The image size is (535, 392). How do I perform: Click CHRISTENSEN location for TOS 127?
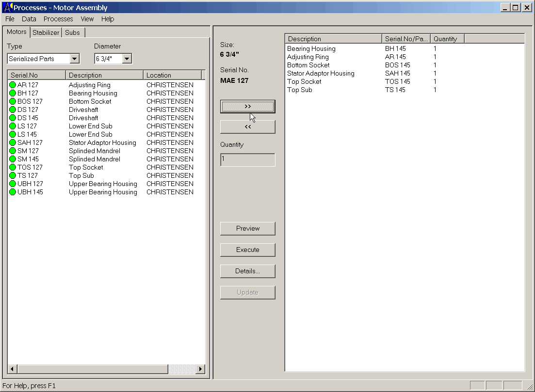tap(170, 167)
